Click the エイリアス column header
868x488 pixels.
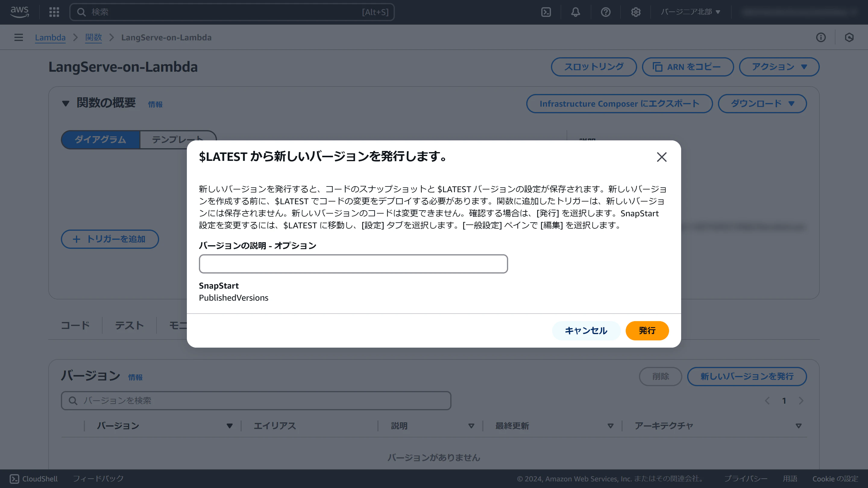pos(275,426)
